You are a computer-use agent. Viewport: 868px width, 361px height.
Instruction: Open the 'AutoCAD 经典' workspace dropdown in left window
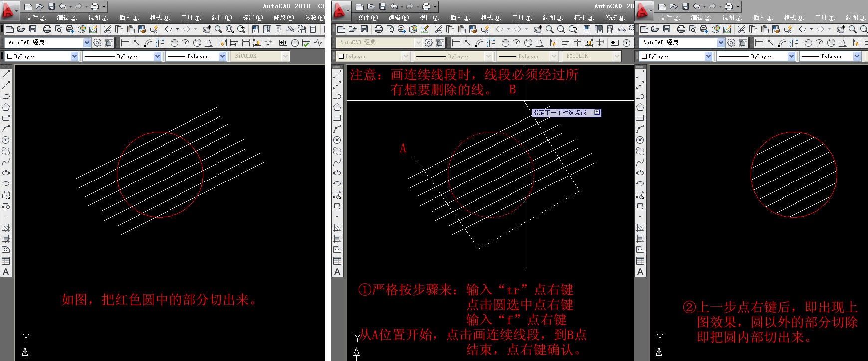[87, 43]
